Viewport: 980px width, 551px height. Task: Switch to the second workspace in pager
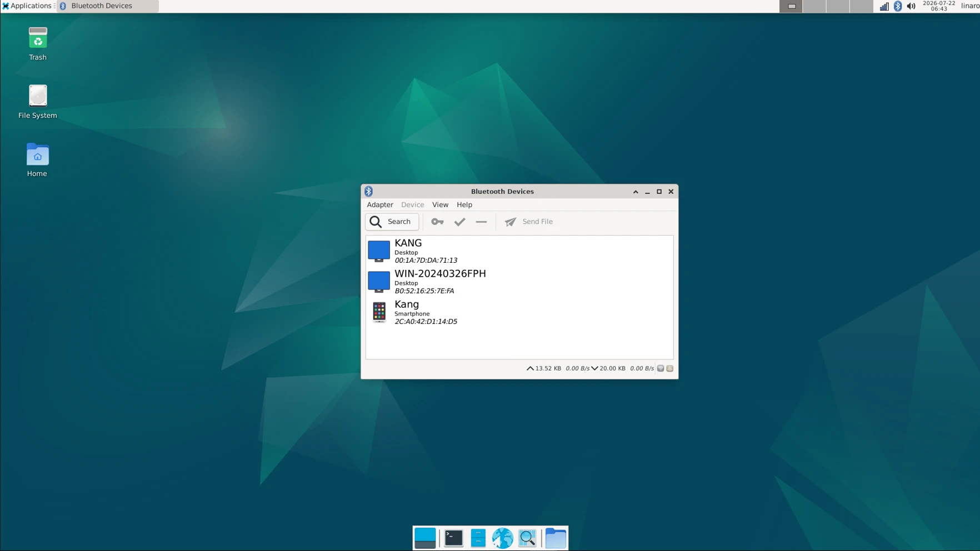[814, 6]
